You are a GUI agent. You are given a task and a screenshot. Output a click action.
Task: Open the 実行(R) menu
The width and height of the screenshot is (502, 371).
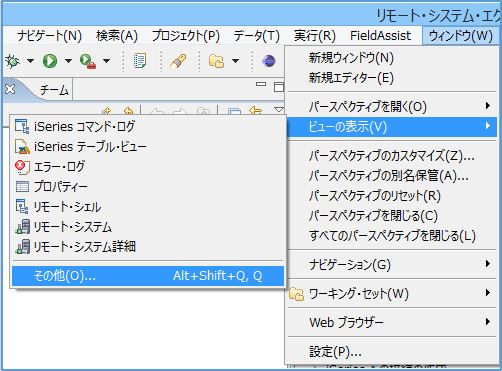314,36
